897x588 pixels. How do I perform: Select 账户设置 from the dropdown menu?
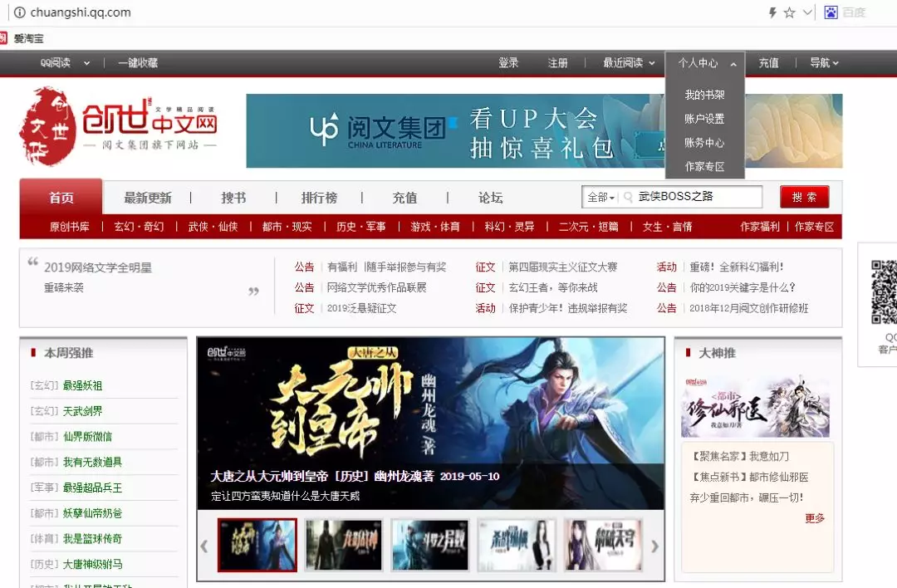coord(704,119)
